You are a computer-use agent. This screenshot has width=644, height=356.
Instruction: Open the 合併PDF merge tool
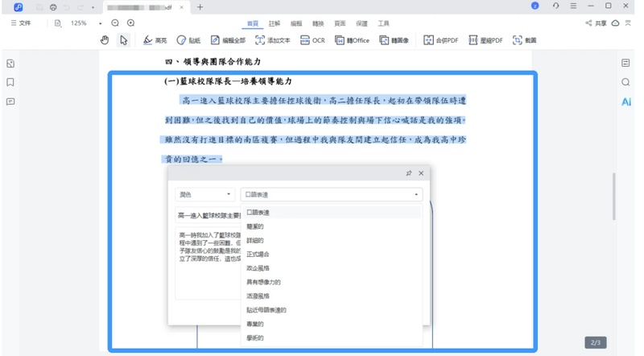pyautogui.click(x=440, y=40)
